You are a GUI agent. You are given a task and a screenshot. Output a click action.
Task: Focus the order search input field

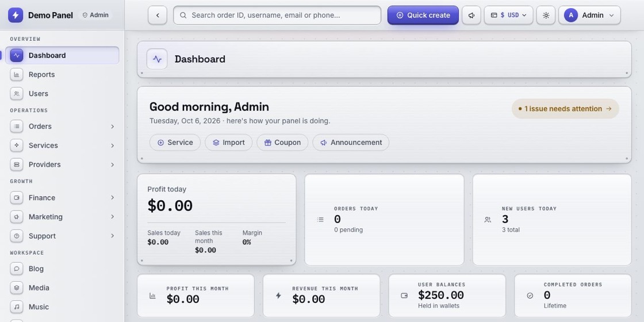click(x=277, y=15)
